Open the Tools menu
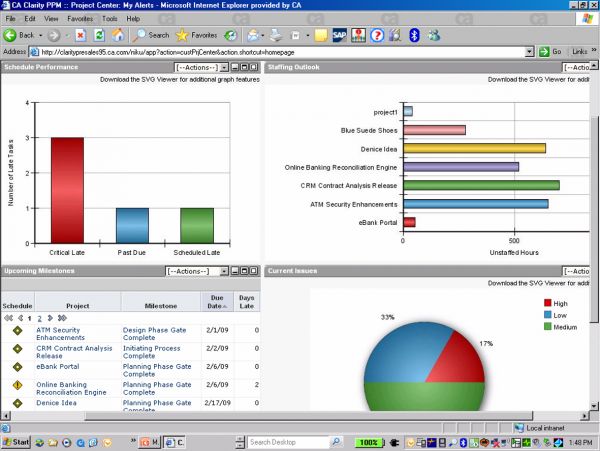 (109, 19)
